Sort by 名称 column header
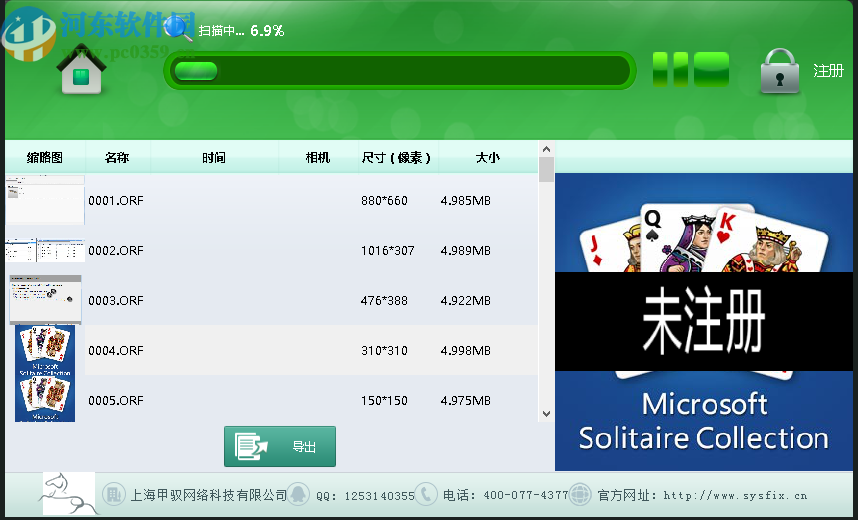 point(117,158)
